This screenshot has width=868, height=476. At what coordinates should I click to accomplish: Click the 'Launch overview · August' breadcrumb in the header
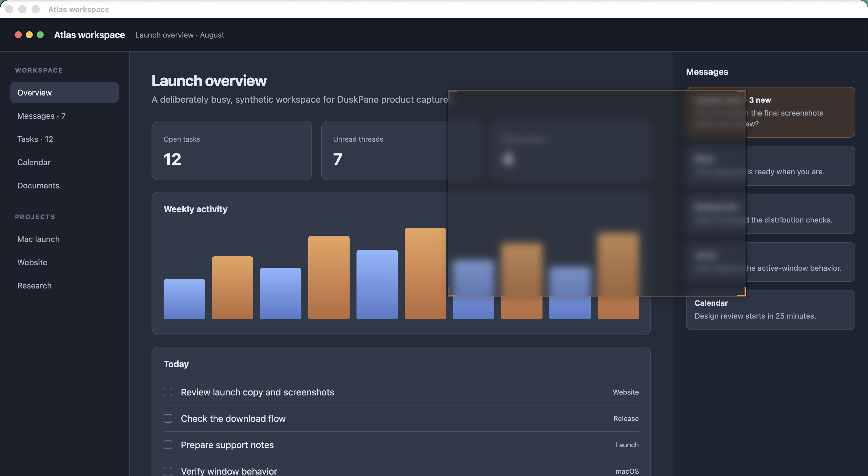[x=180, y=35]
